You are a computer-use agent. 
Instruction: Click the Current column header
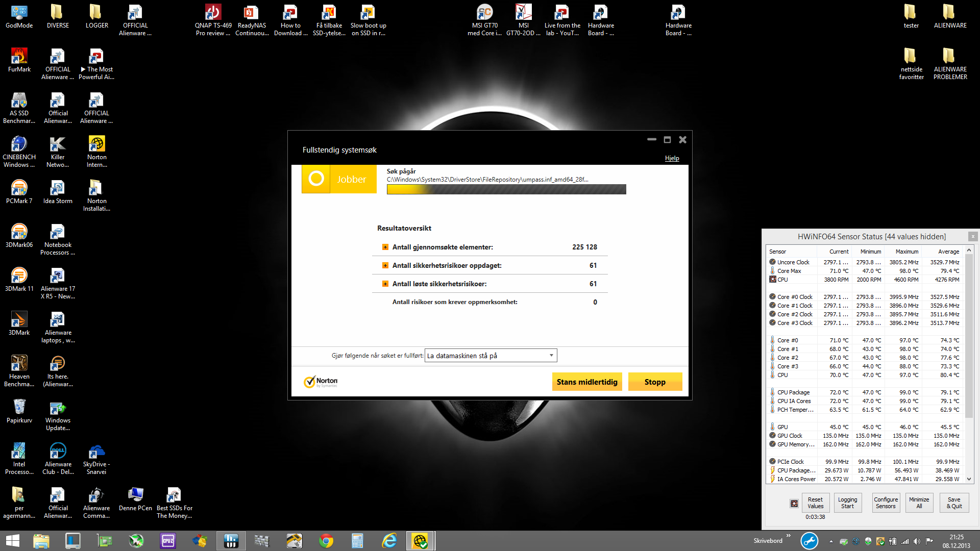click(834, 252)
